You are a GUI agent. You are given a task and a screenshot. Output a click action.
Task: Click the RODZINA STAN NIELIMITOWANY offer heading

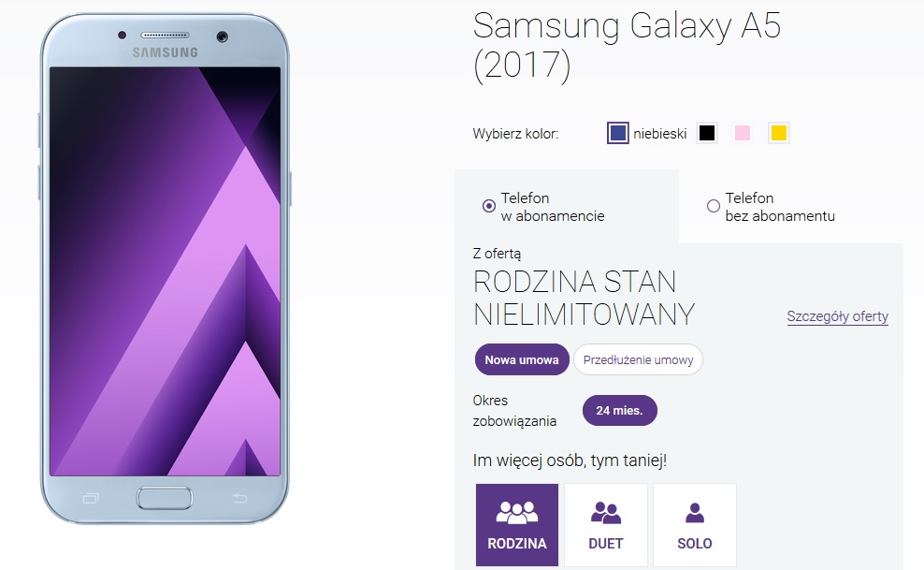coord(584,299)
